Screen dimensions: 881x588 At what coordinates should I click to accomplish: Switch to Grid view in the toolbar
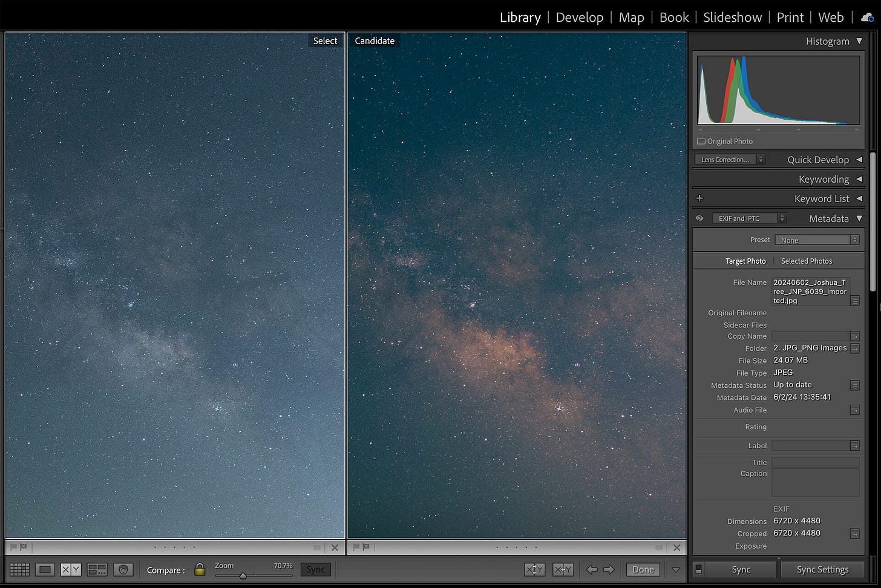click(x=19, y=570)
